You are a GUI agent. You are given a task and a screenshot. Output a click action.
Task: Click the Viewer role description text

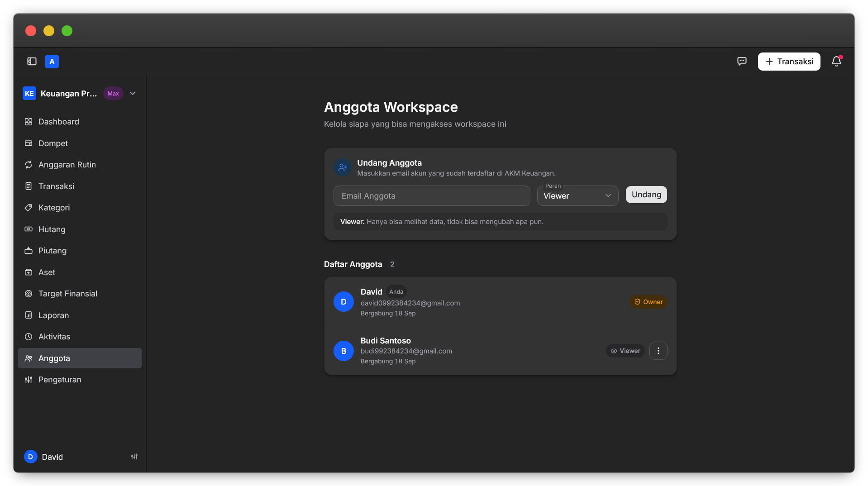coord(442,222)
